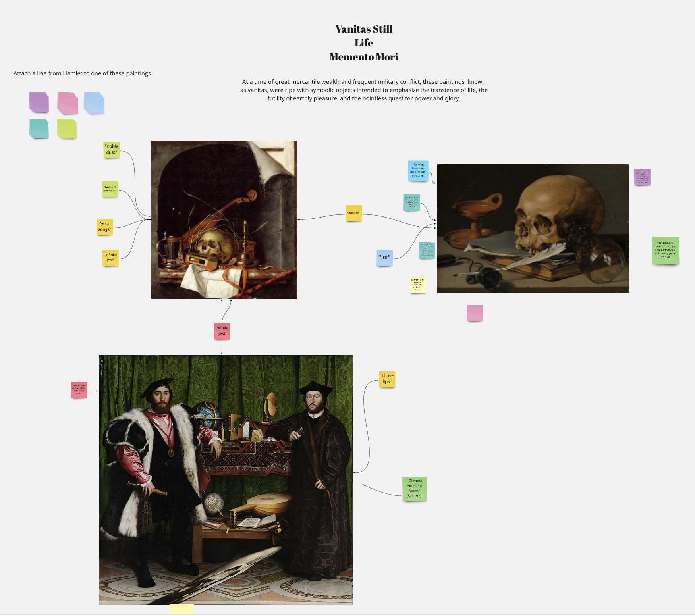Select the "He hath bore me" red note
The height and width of the screenshot is (616, 695).
point(79,390)
